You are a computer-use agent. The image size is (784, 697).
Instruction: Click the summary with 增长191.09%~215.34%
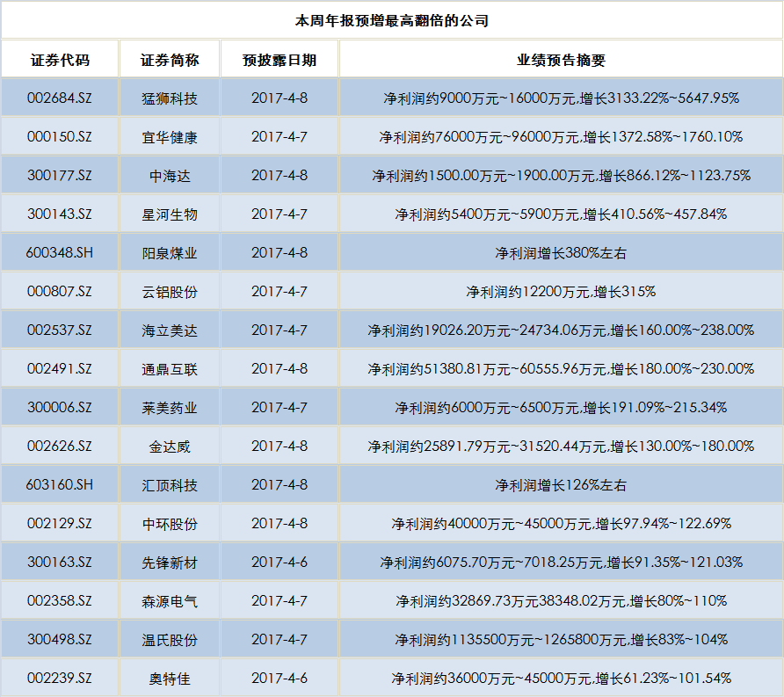tap(561, 408)
